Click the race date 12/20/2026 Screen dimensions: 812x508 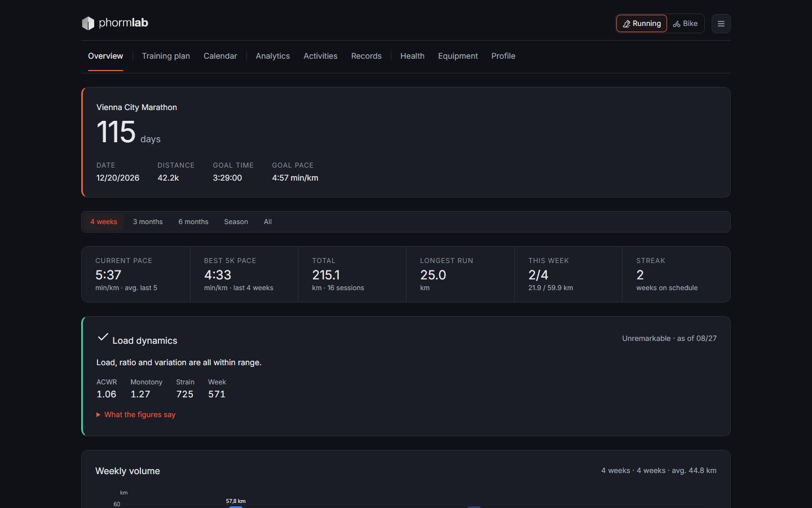(x=118, y=178)
